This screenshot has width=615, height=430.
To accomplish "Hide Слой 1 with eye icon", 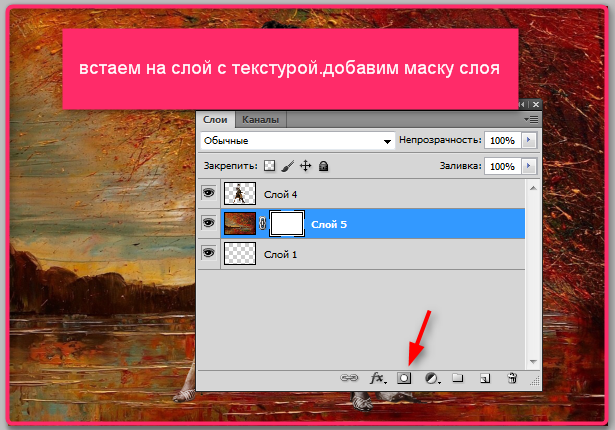I will pos(209,253).
